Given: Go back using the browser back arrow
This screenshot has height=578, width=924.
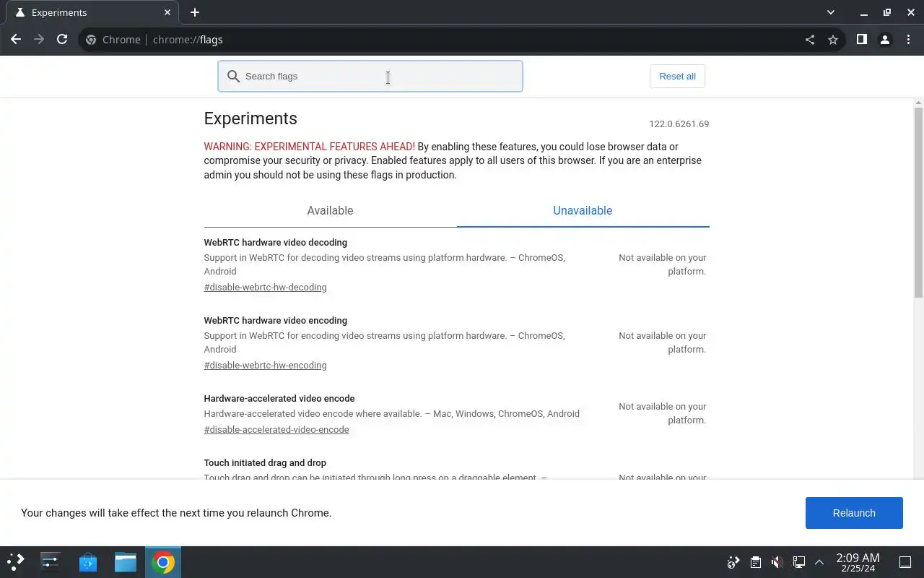Looking at the screenshot, I should click(x=16, y=40).
